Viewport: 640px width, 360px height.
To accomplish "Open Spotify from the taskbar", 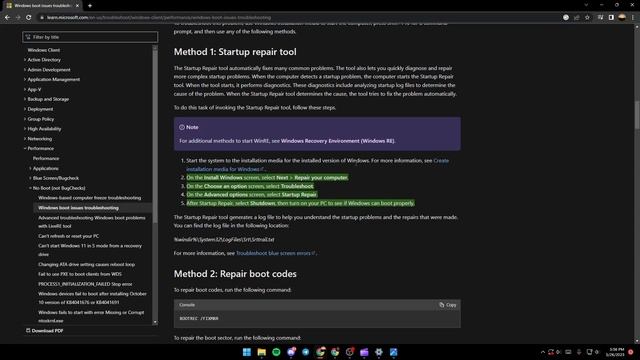I will point(276,352).
